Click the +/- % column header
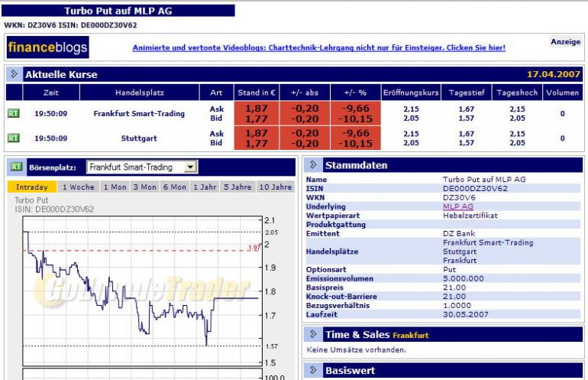 coord(356,93)
